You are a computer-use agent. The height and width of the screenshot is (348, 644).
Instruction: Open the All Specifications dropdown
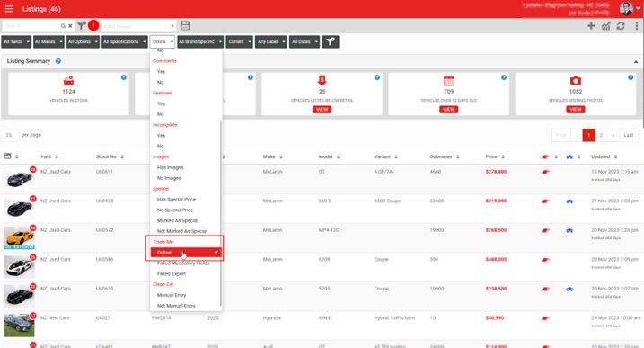point(125,41)
